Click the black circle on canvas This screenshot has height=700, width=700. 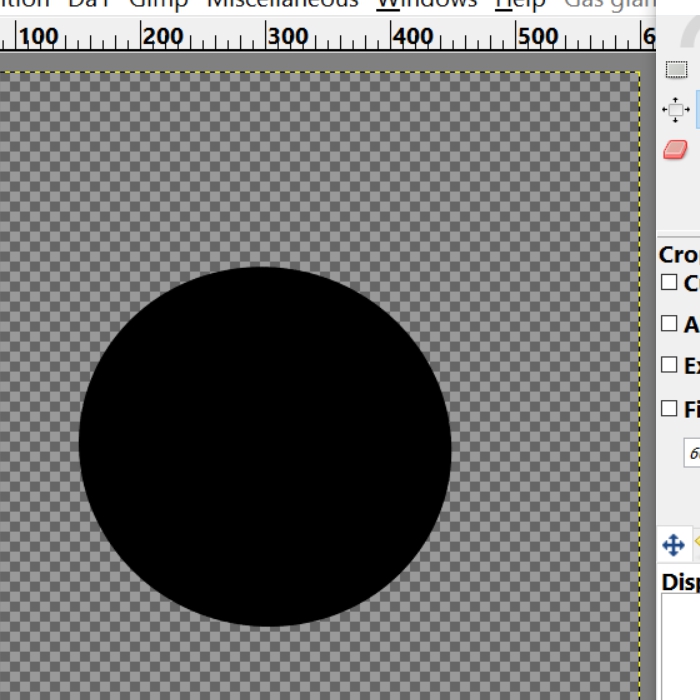pos(265,447)
